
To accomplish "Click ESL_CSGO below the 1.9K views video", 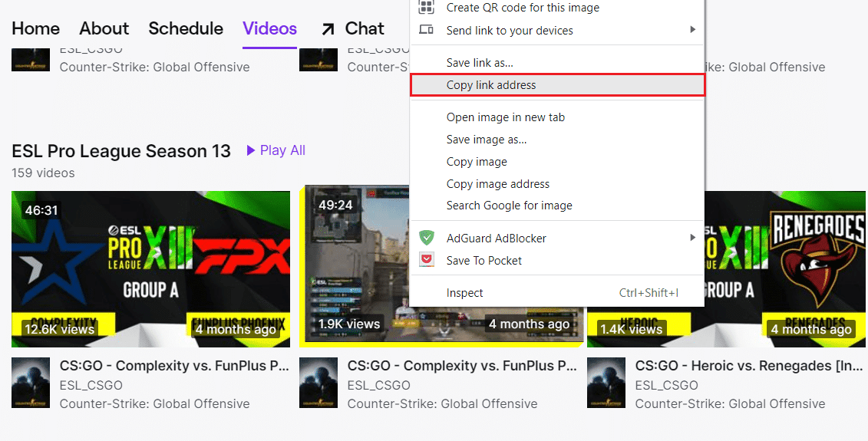I will (x=378, y=385).
